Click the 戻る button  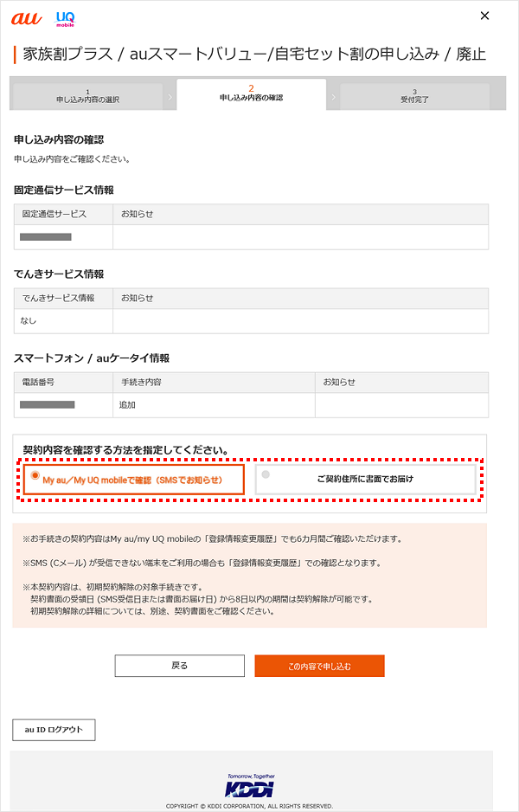(180, 666)
